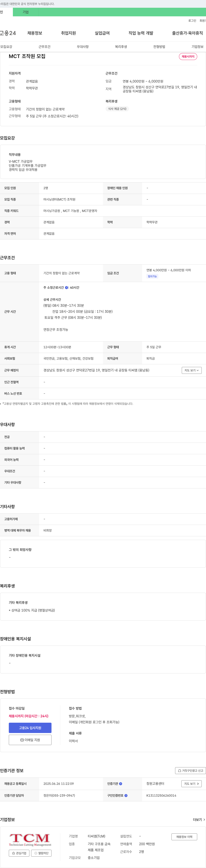Click the envelope 이메일 지원 button

(30, 740)
